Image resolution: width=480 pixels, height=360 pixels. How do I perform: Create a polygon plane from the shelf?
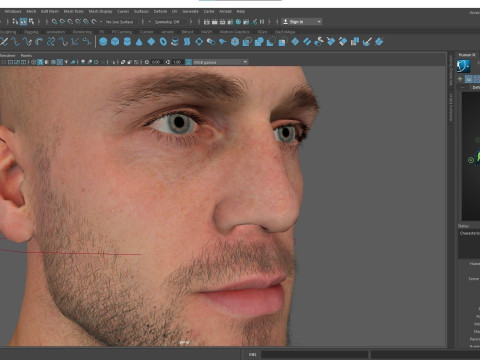tap(151, 42)
